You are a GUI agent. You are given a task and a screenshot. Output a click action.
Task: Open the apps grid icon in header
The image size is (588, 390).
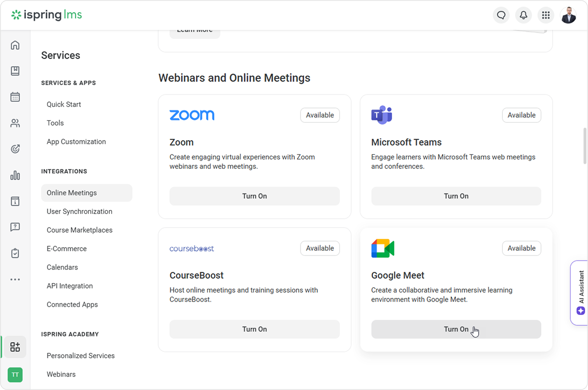click(546, 15)
